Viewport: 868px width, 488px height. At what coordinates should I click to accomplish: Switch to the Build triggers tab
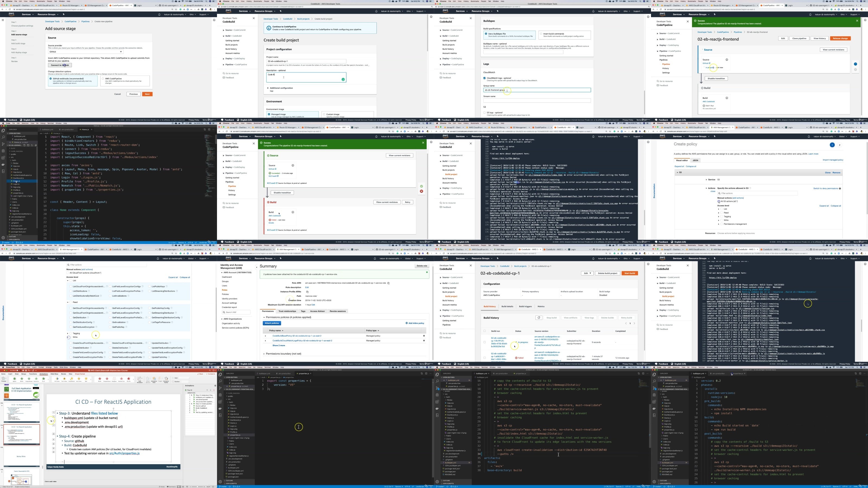click(526, 306)
